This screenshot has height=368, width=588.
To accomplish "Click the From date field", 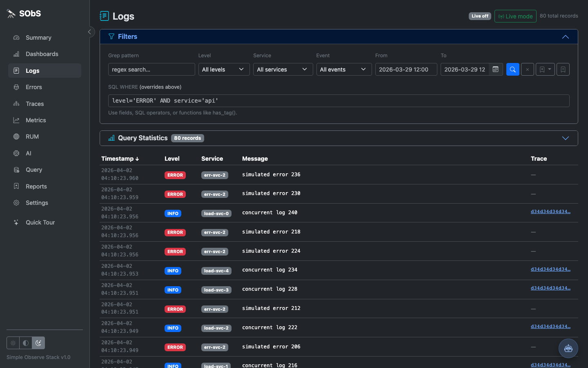I will click(x=406, y=70).
